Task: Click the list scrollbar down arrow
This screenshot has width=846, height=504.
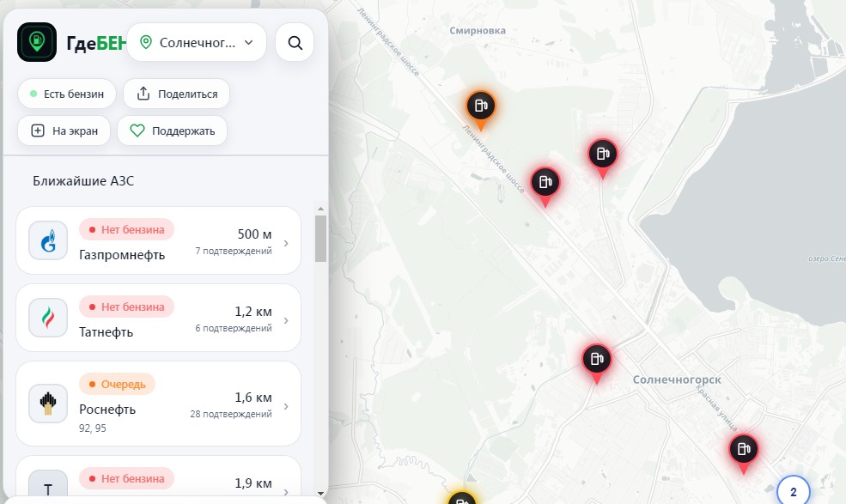Action: (x=320, y=493)
